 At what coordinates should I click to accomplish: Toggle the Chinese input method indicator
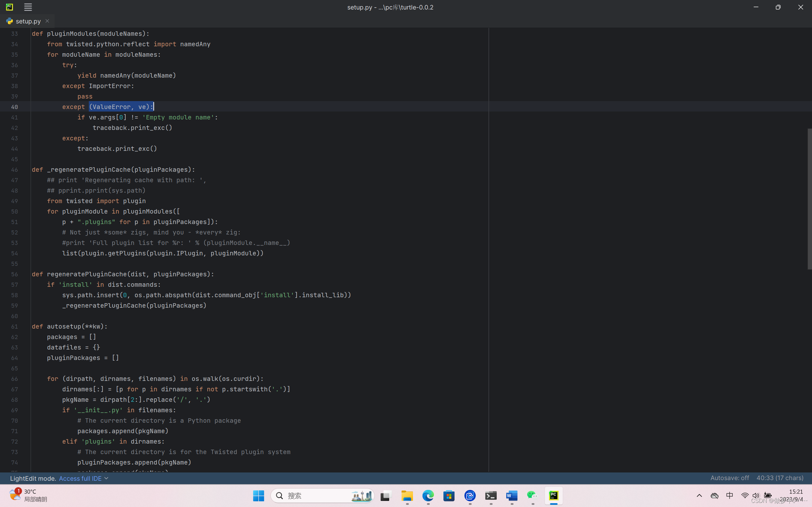point(730,496)
